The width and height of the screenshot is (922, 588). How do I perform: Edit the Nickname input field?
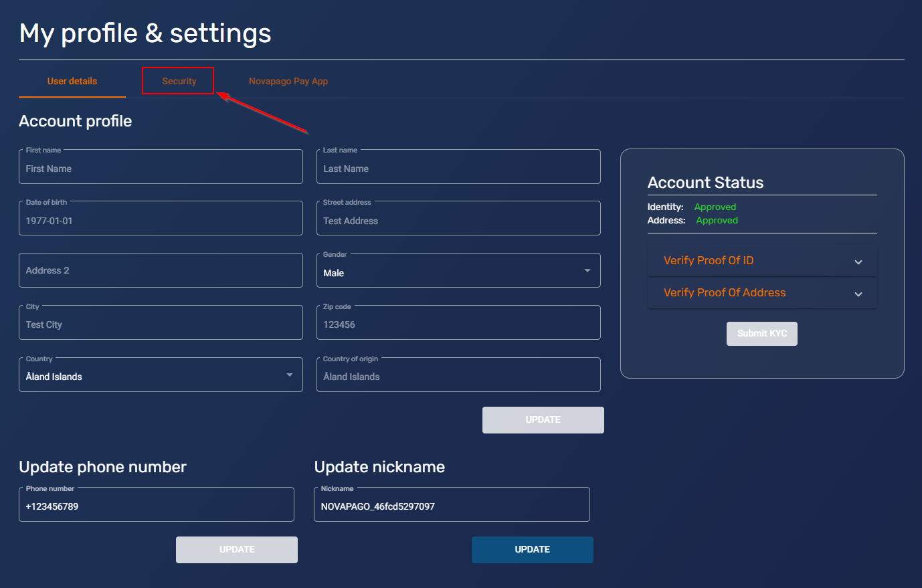click(451, 506)
